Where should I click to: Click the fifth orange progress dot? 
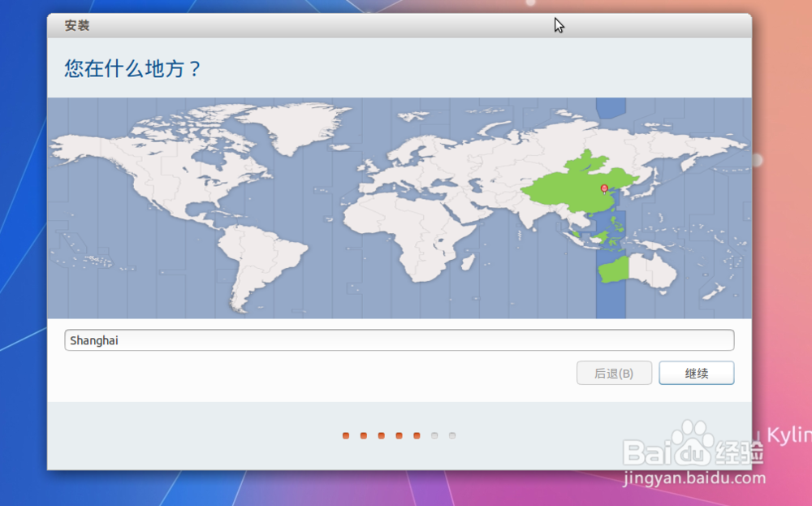417,435
